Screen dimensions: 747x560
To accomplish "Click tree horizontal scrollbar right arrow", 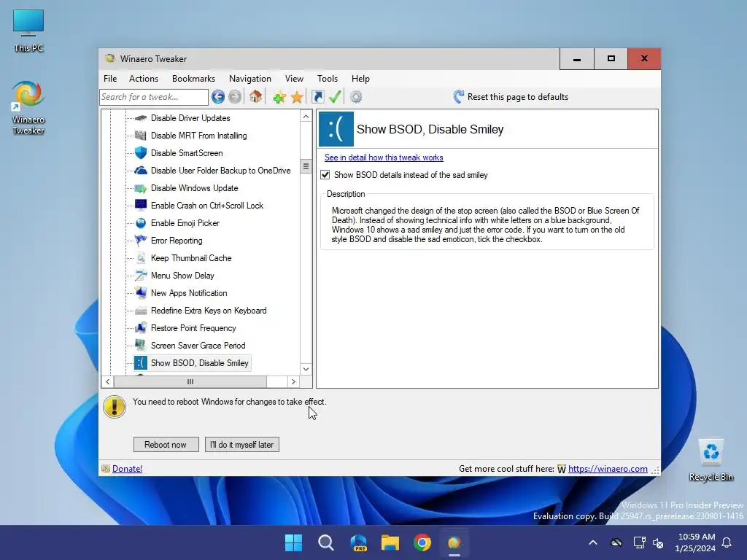I will 293,381.
